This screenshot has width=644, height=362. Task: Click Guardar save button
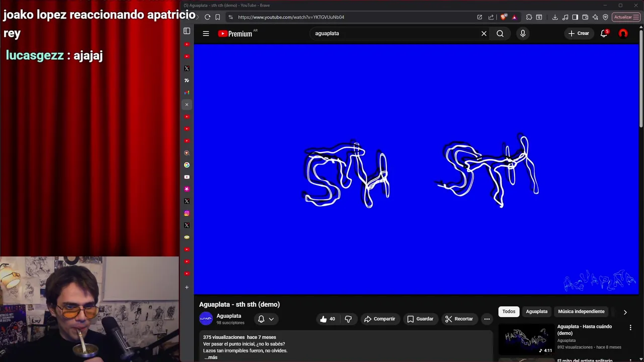pos(420,319)
